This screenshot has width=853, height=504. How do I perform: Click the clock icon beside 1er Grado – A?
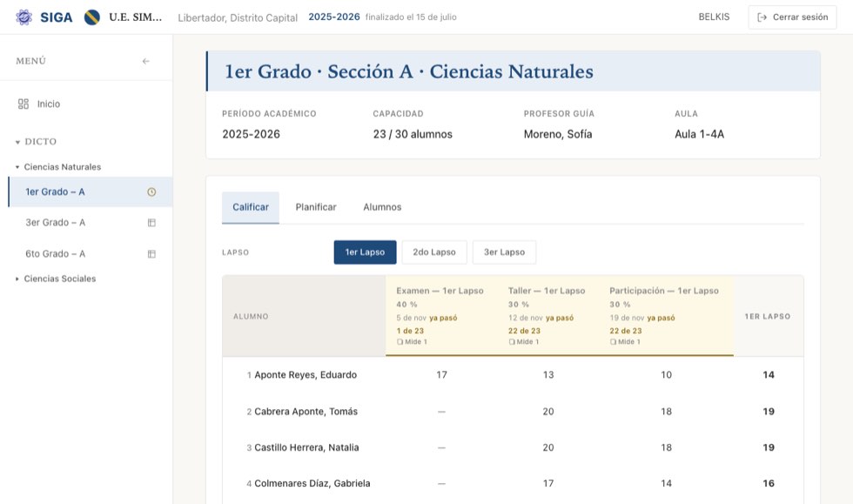click(x=151, y=192)
